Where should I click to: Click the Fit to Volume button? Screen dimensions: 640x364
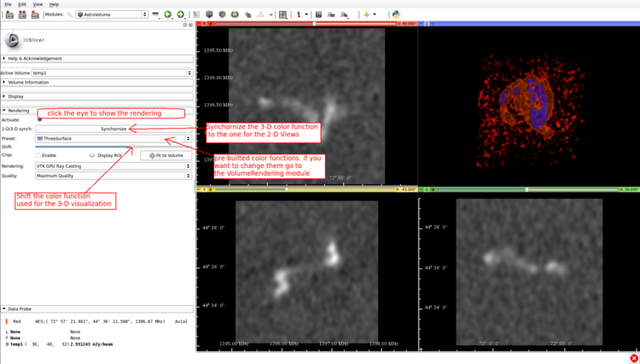coord(165,156)
